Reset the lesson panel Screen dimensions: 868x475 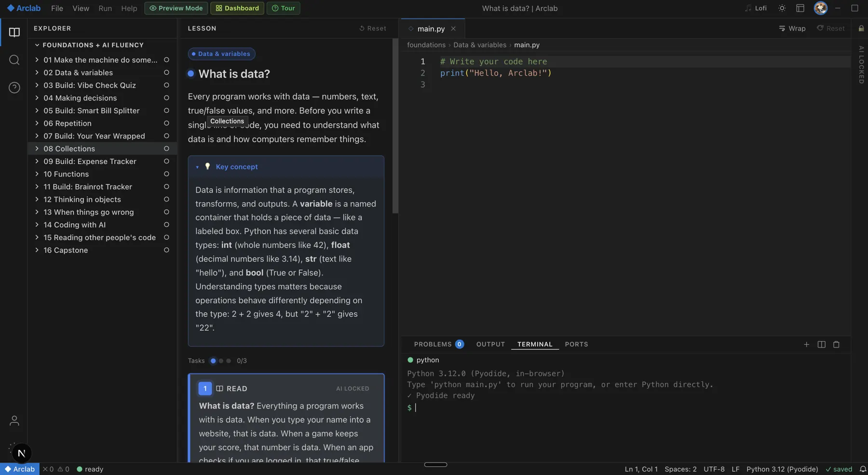click(373, 28)
